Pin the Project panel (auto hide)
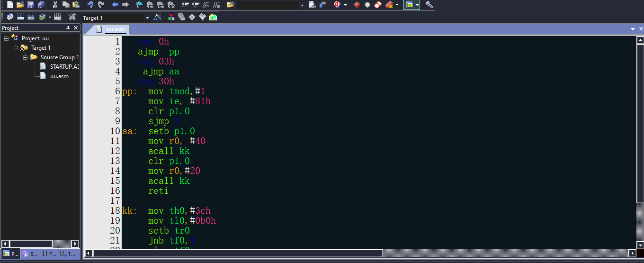 pyautogui.click(x=68, y=28)
